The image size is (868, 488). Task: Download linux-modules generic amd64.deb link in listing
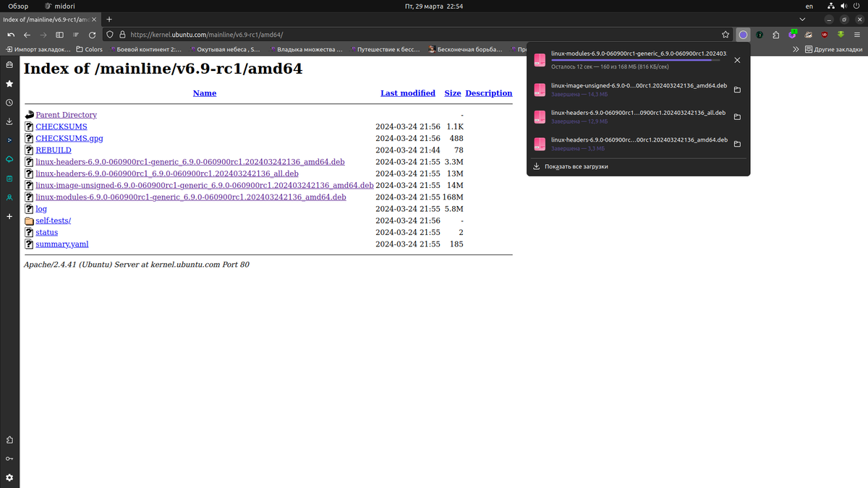pos(191,197)
